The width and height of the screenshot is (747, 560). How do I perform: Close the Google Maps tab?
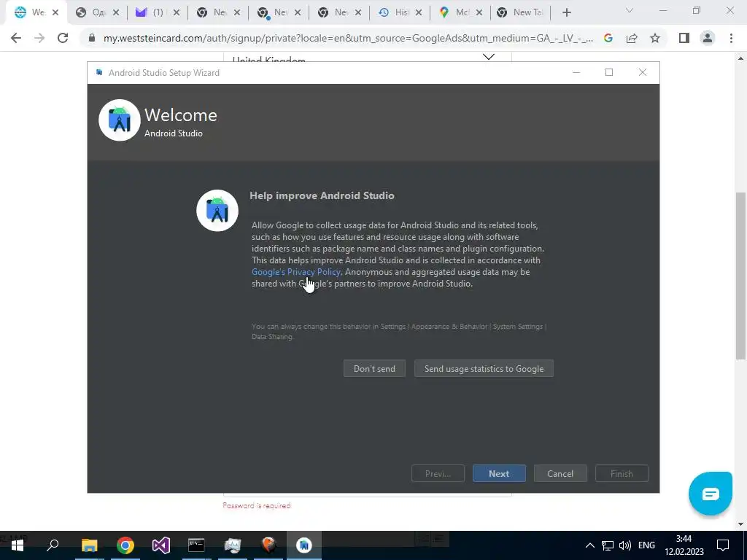coord(479,13)
